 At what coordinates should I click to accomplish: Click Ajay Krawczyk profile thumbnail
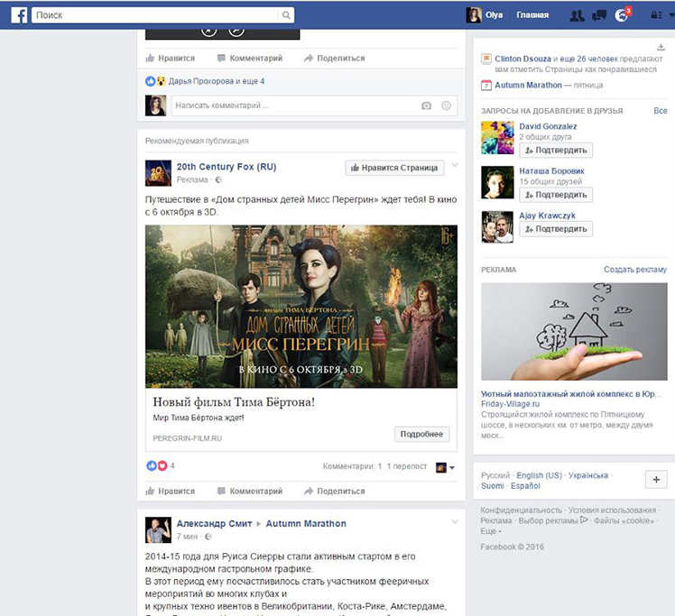tap(497, 226)
